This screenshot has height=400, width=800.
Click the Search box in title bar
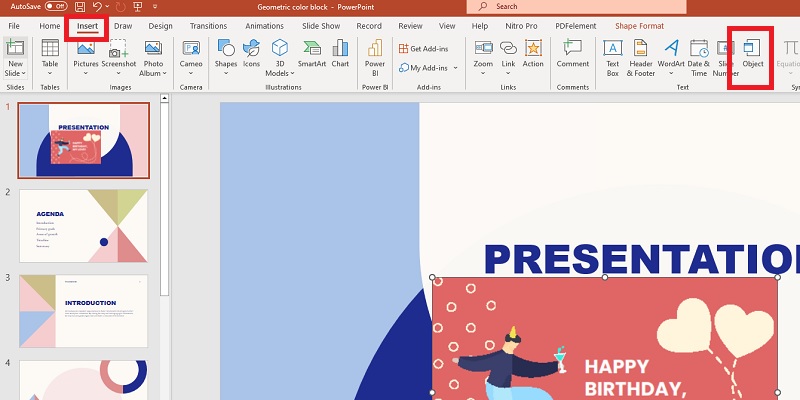pyautogui.click(x=576, y=7)
